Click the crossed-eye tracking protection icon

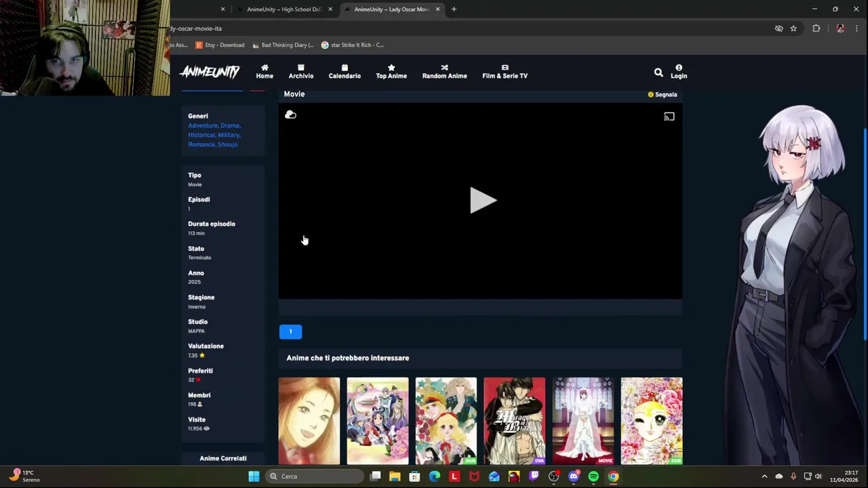(778, 28)
